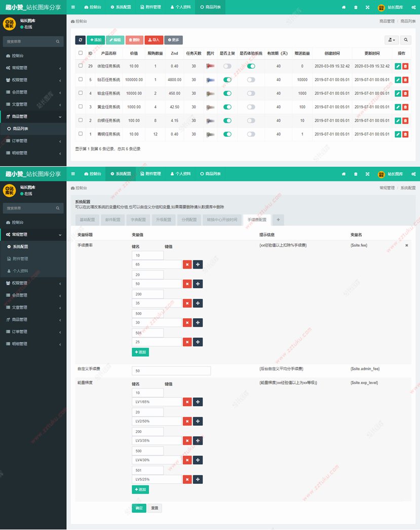Open the export dropdown beside the table search
Screen dimensions: 420x530
392,40
